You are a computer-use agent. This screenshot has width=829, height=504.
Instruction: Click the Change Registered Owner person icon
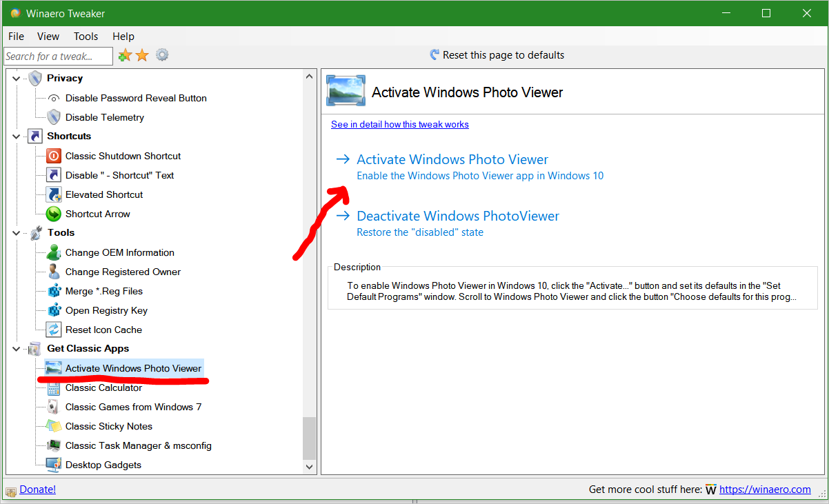coord(54,272)
